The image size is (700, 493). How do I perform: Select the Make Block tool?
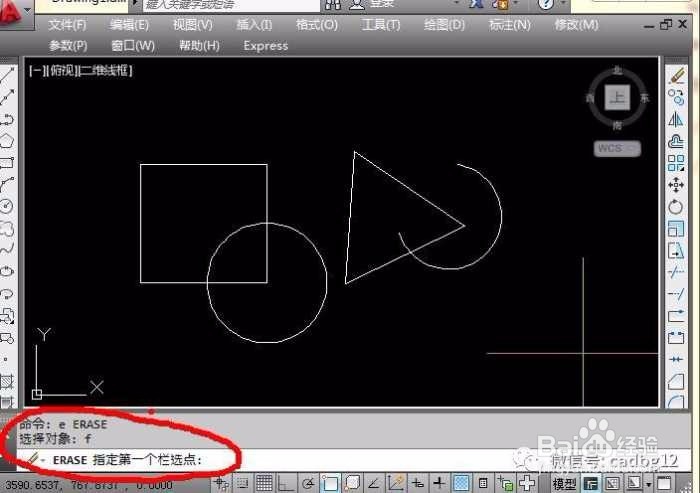[x=8, y=338]
